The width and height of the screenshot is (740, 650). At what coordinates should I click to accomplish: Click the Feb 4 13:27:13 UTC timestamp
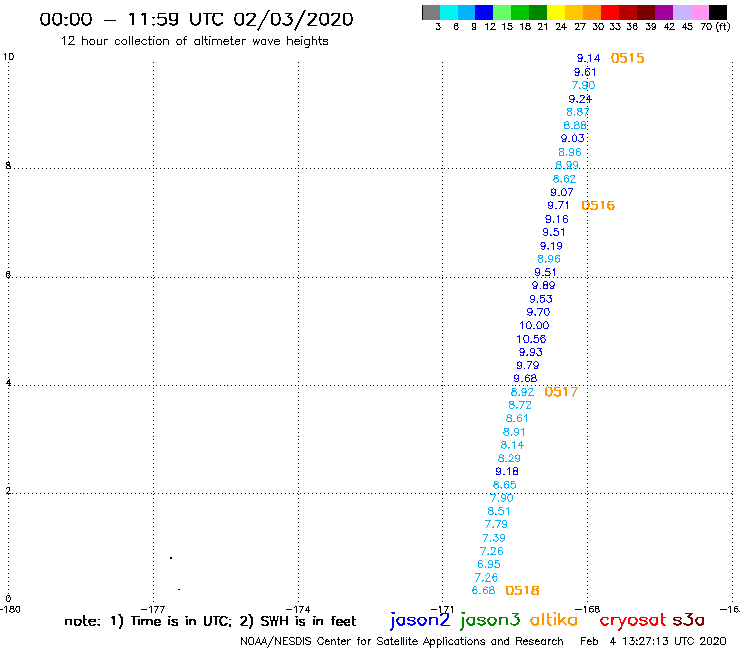click(x=653, y=642)
